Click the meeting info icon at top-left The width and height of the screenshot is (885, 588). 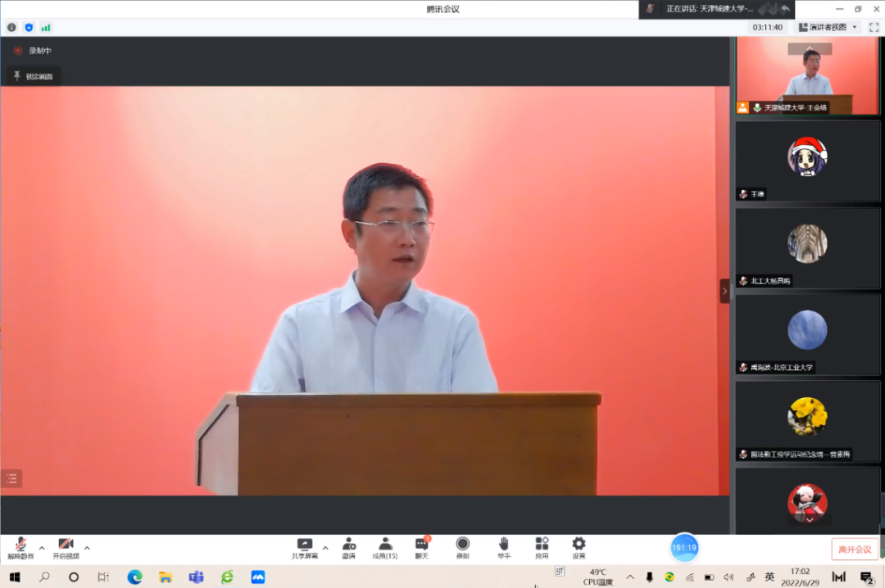click(11, 27)
